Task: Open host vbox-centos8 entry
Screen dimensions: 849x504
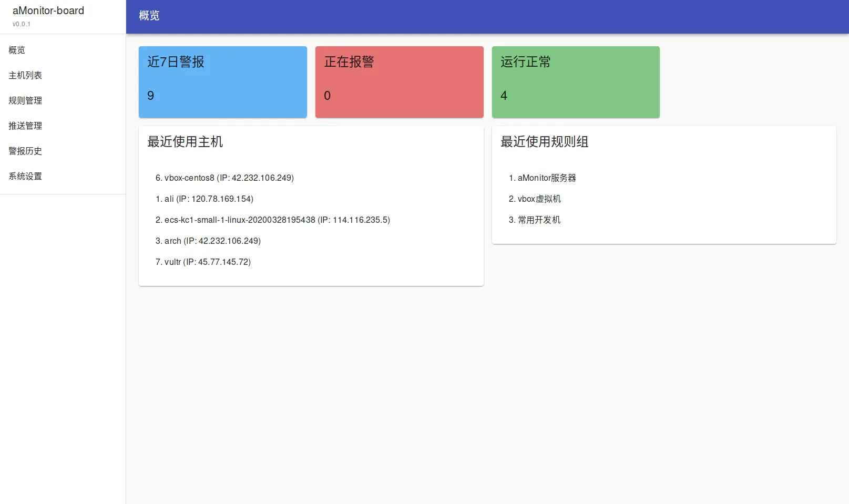Action: click(x=224, y=178)
